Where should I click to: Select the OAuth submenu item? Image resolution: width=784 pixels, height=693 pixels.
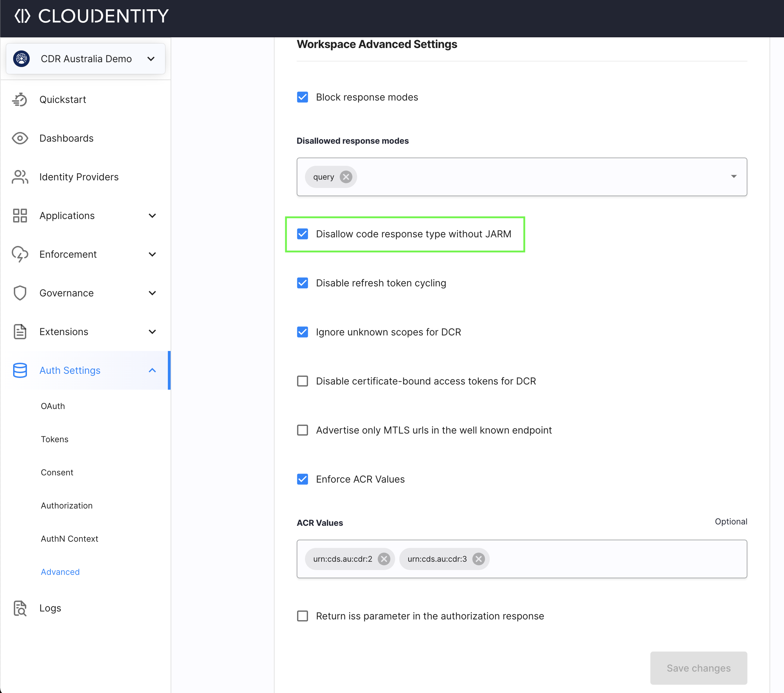(52, 406)
